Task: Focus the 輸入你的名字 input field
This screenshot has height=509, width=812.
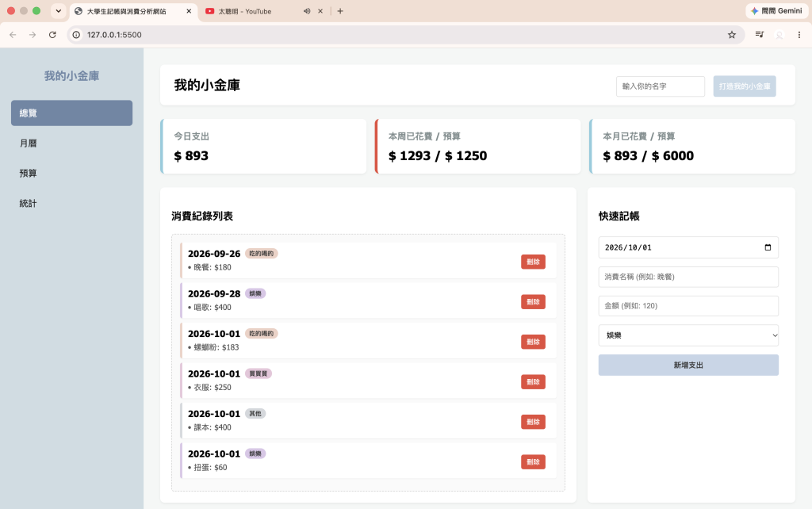Action: click(661, 86)
